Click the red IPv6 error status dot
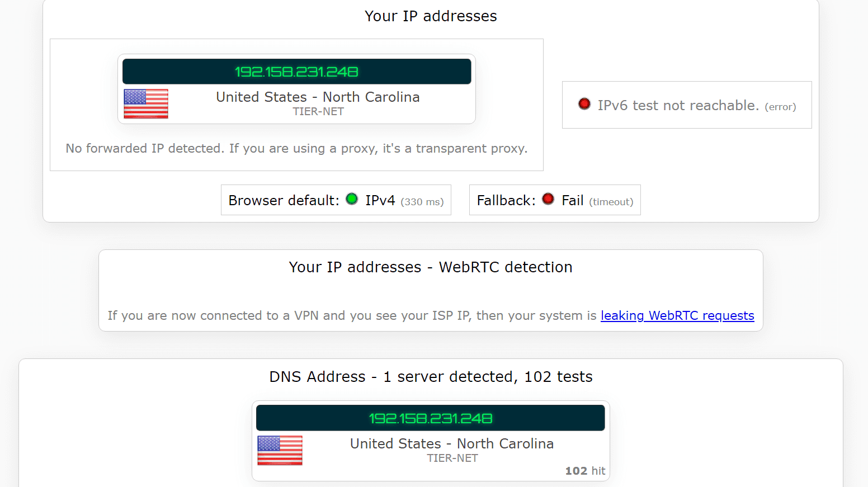The image size is (868, 487). click(584, 104)
